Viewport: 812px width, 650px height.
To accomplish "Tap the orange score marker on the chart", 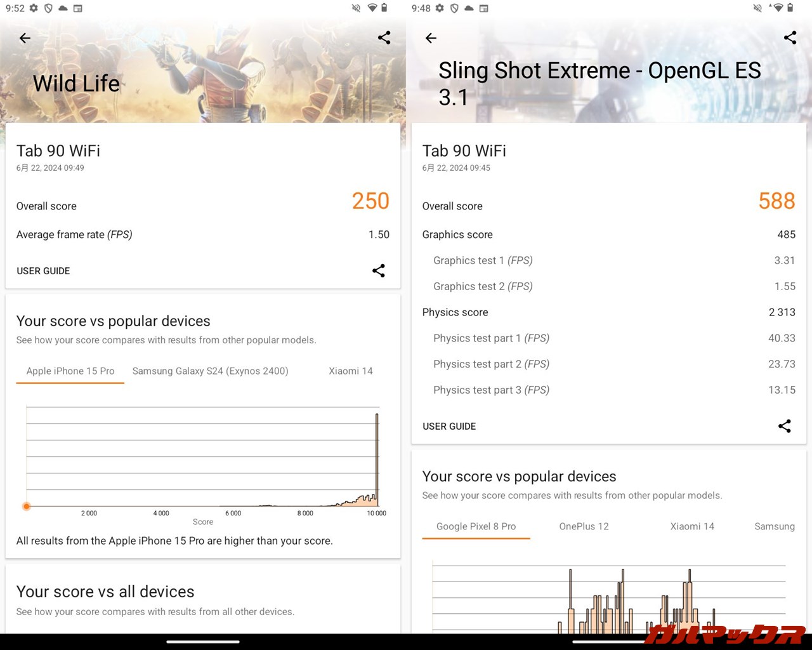I will pyautogui.click(x=27, y=506).
